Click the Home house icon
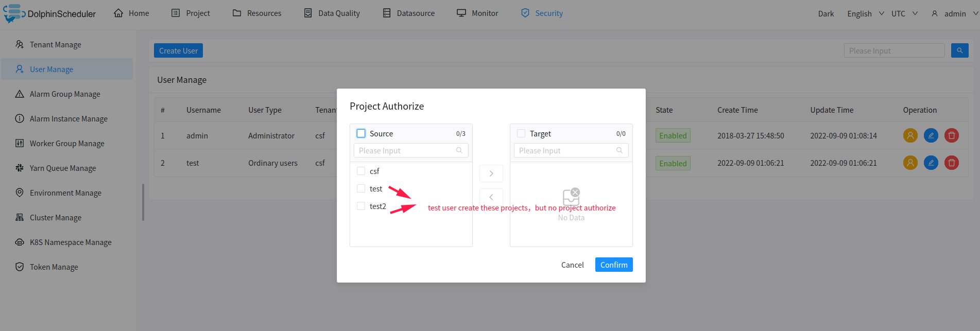The height and width of the screenshot is (331, 980). coord(118,13)
